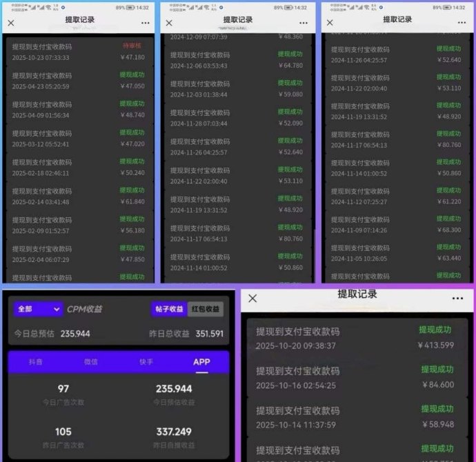The image size is (476, 462).
Task: Tap the Wi-Fi icon in first phone status bar
Action: tap(48, 8)
